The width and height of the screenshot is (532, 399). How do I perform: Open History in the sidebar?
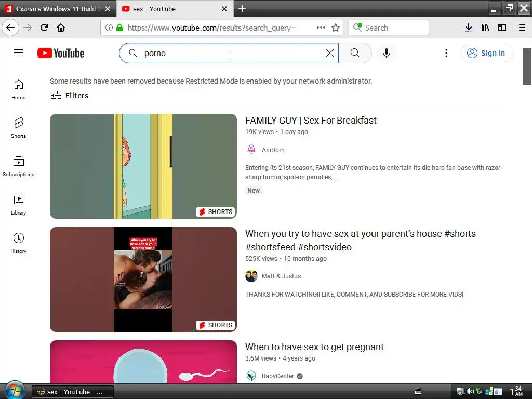point(19,243)
